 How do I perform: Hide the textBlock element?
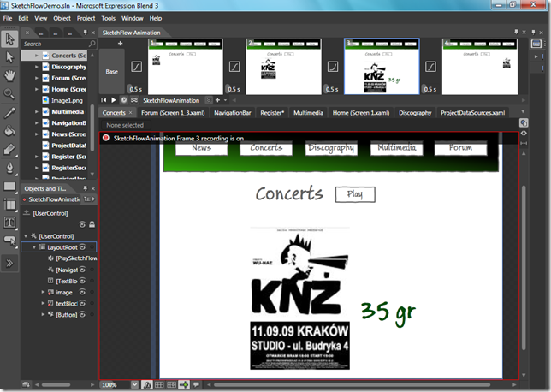(82, 303)
